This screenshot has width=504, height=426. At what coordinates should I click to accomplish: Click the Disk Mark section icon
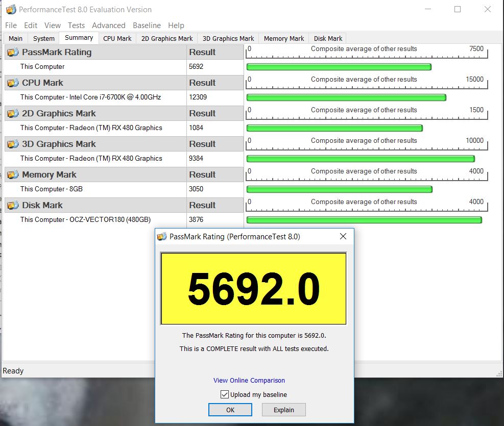pyautogui.click(x=13, y=205)
